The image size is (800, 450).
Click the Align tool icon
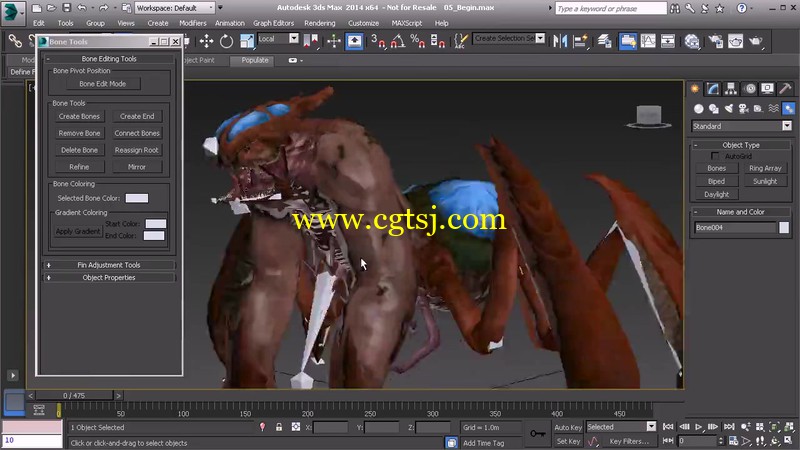pos(580,41)
